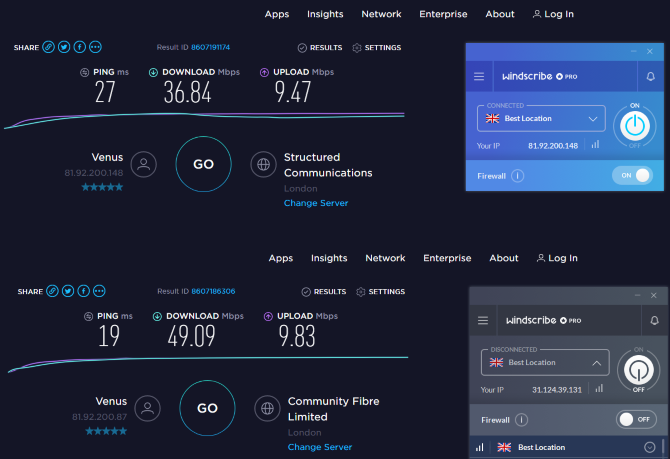670x459 pixels.
Task: Click download value 36.84 in top result
Action: [188, 92]
